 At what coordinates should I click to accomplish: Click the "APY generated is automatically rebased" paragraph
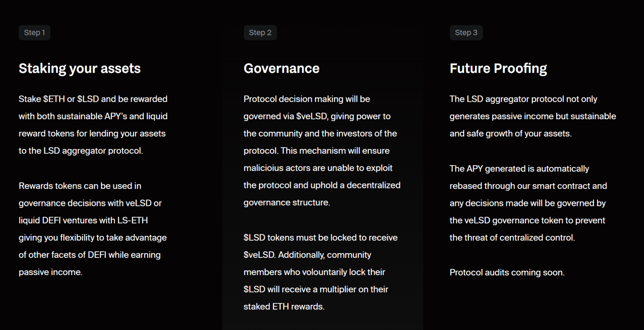coord(528,203)
